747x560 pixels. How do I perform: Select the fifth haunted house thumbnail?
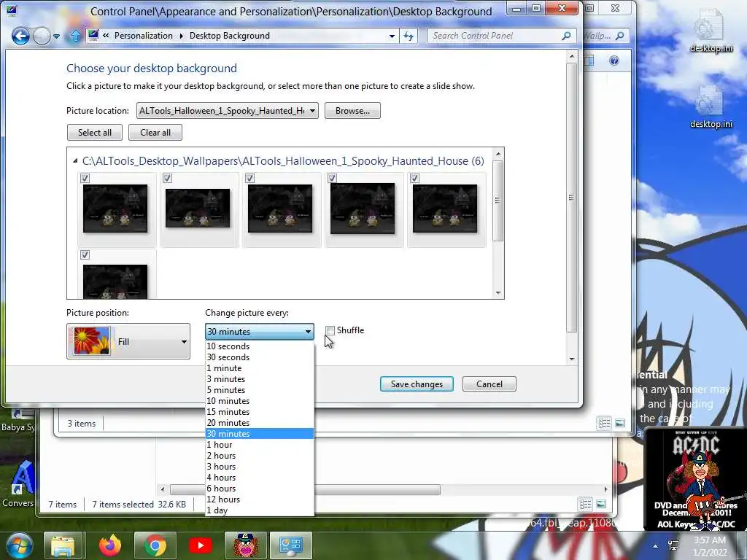tap(445, 209)
